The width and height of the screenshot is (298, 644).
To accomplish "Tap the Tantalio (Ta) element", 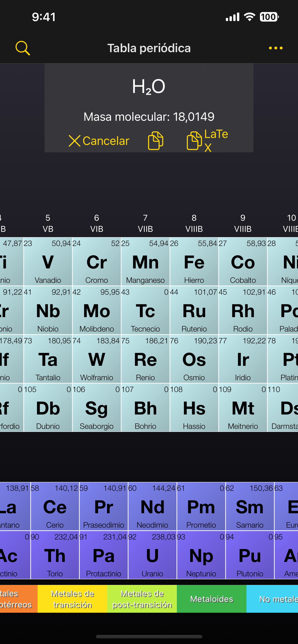I will pyautogui.click(x=48, y=359).
